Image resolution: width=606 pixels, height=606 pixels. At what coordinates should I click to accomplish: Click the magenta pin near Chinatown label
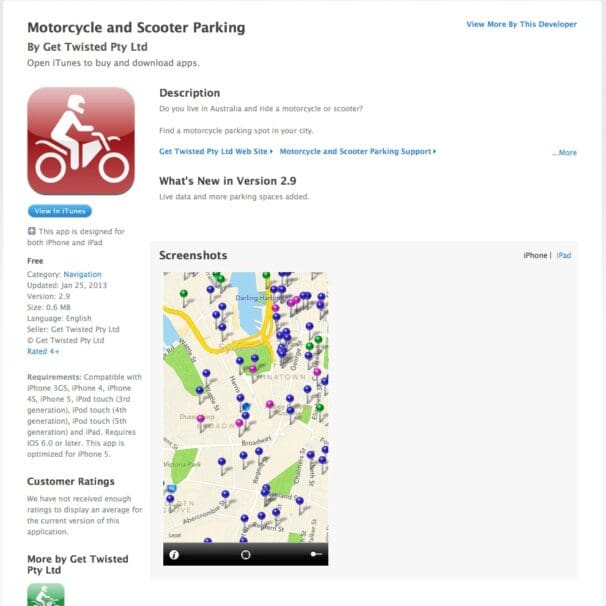click(253, 369)
